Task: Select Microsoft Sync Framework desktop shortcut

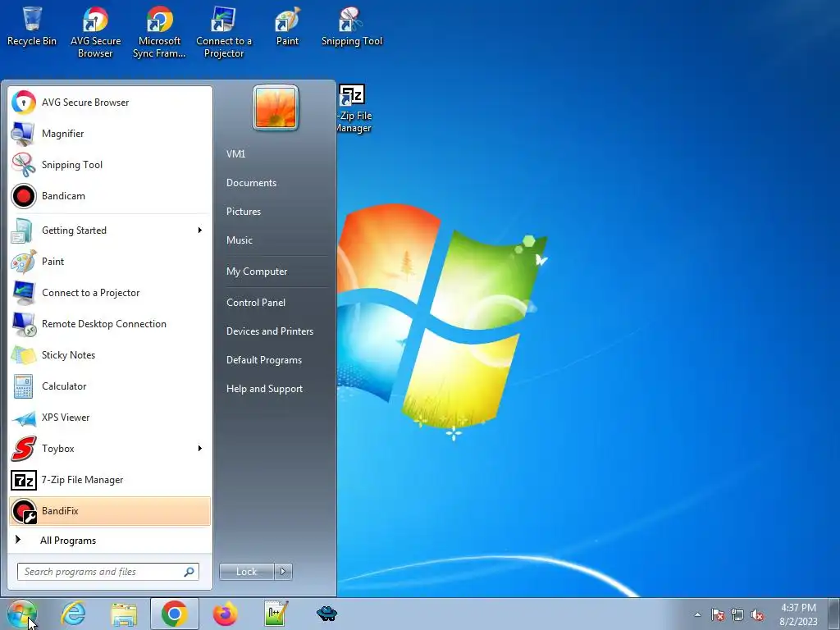Action: pyautogui.click(x=159, y=32)
